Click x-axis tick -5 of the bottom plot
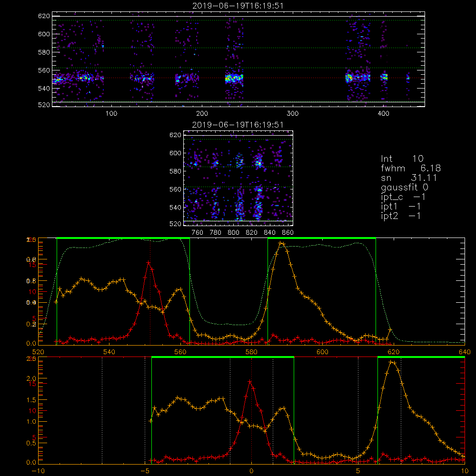The width and height of the screenshot is (476, 476). click(x=145, y=471)
